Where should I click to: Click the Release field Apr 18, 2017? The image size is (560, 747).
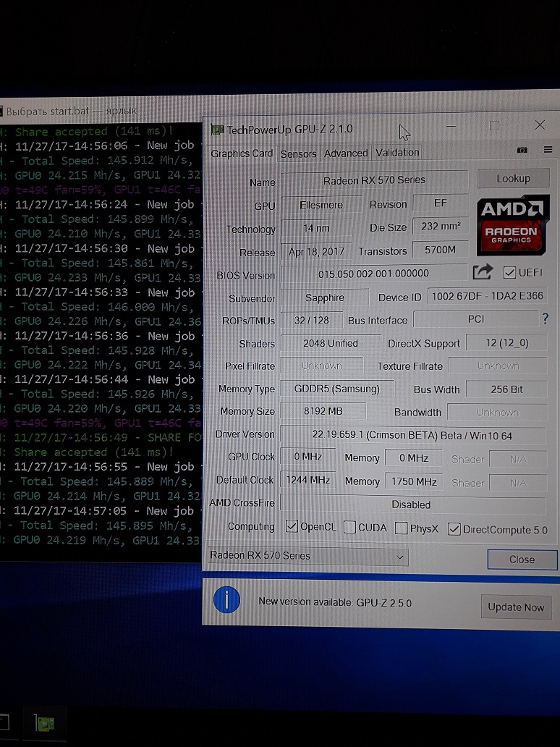(316, 252)
